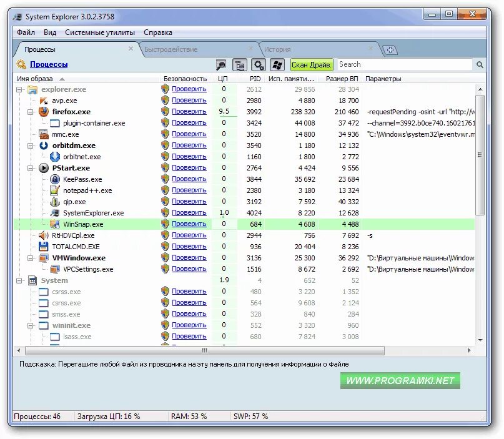Image resolution: width=504 pixels, height=439 pixels.
Task: Collapse the orbitdm.exe tree node
Action: (30, 146)
